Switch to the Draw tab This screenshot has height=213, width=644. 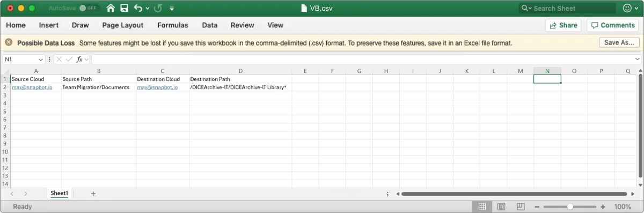(x=80, y=25)
